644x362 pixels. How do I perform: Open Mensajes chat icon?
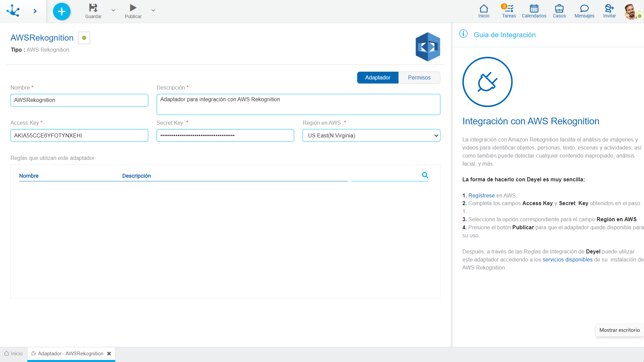pos(584,11)
